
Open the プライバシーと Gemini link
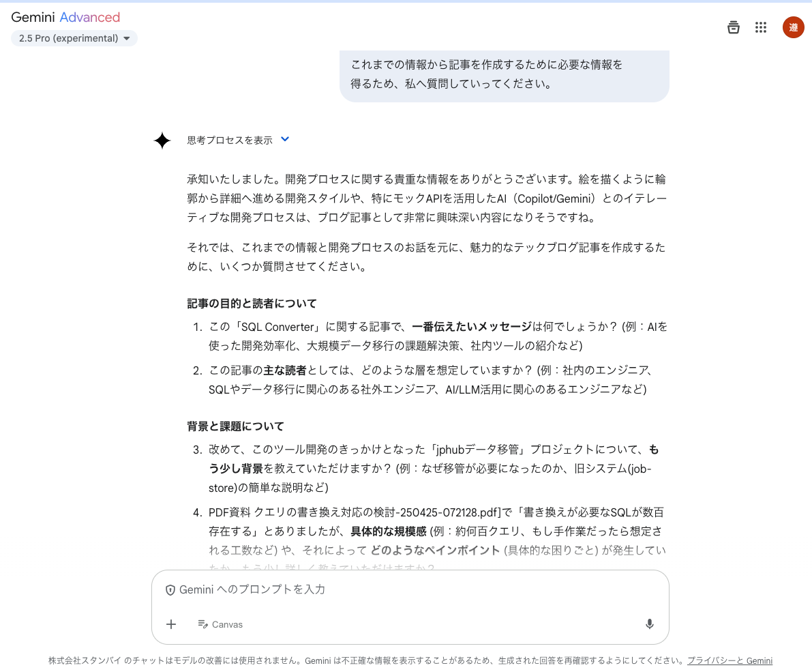click(730, 660)
